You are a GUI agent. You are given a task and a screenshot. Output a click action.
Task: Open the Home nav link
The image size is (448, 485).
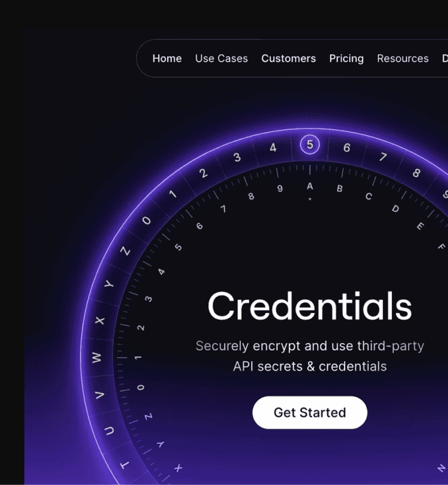point(166,58)
